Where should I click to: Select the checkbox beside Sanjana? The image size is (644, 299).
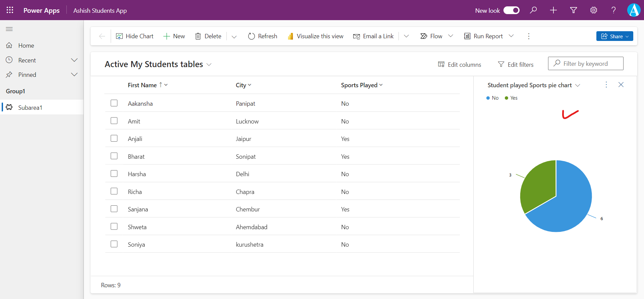coord(114,209)
